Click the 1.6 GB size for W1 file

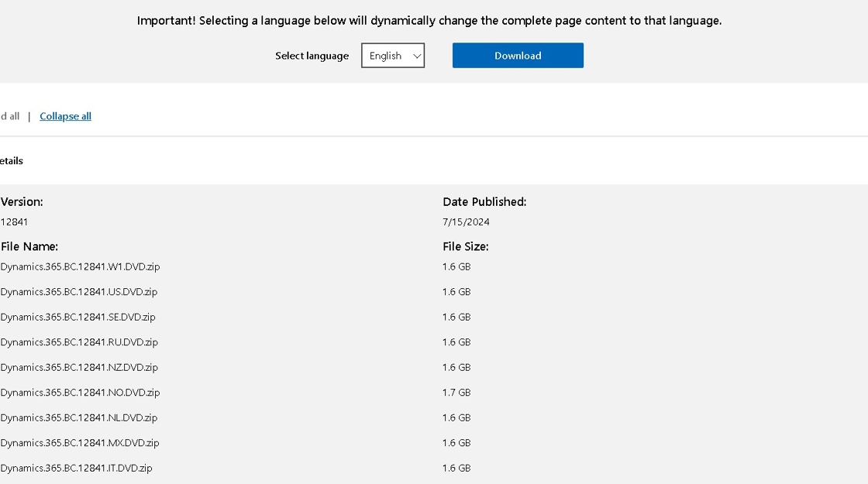click(456, 266)
